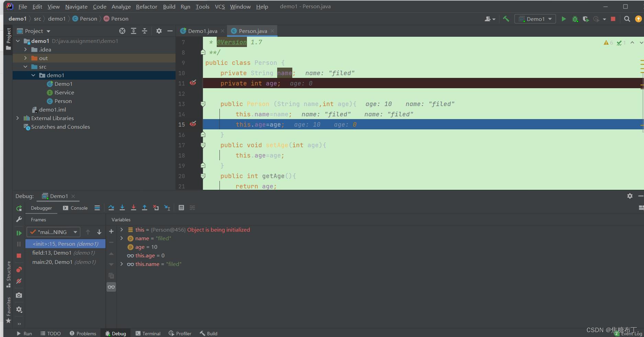Open the View Breakpoints icon

pos(19,269)
